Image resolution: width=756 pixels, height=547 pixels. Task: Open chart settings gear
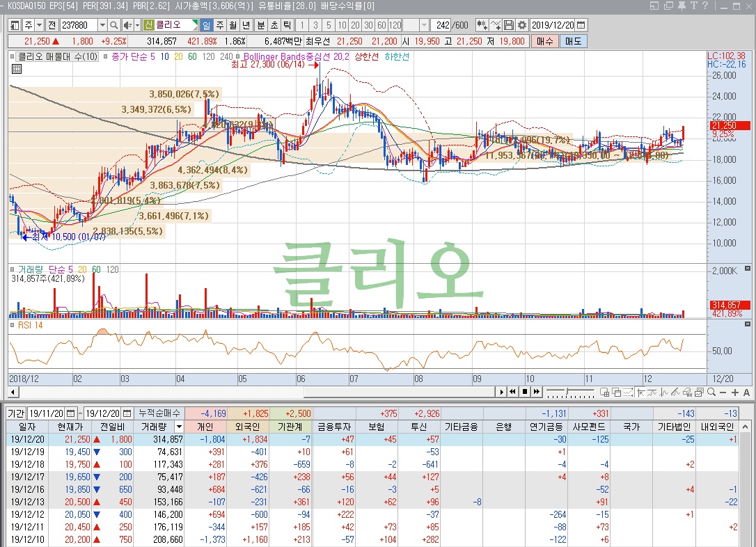point(521,25)
